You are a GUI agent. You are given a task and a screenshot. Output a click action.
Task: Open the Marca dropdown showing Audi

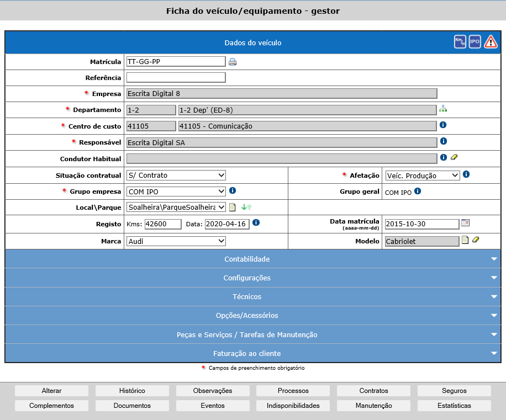pyautogui.click(x=176, y=241)
